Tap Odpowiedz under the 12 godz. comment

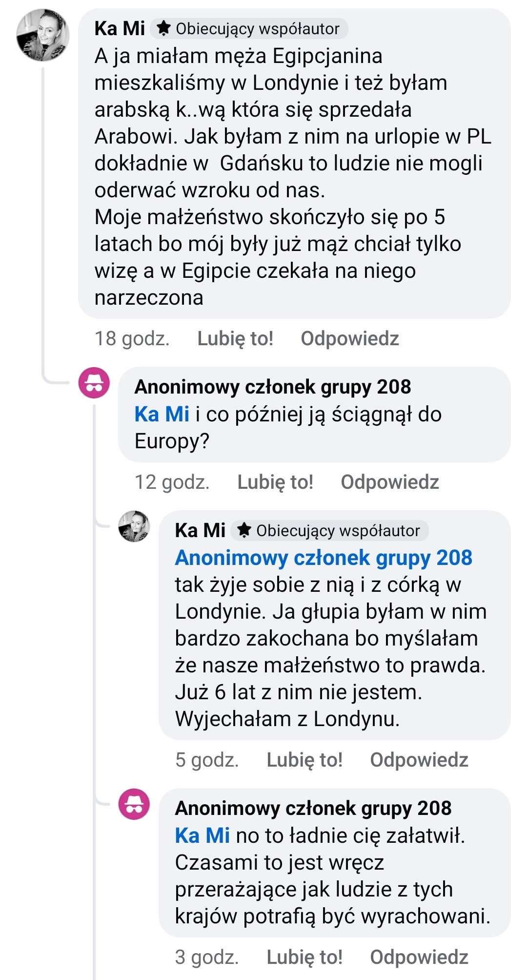click(390, 482)
